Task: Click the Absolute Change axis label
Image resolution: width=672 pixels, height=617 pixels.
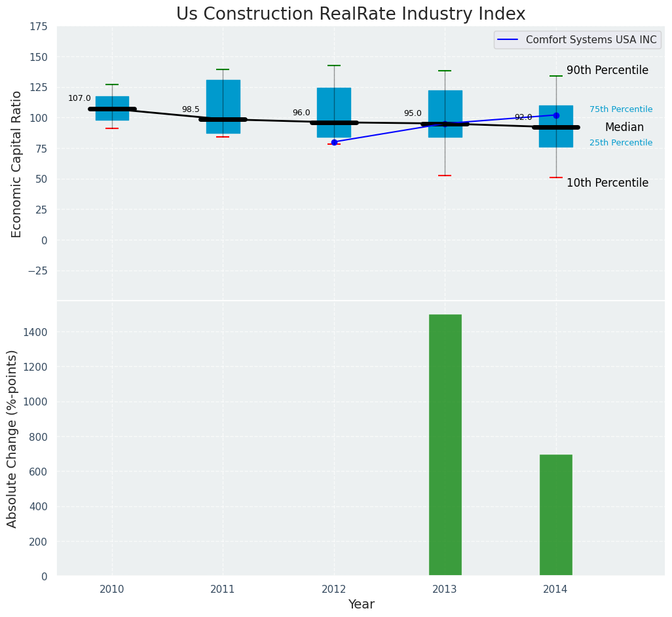Action: tap(12, 438)
